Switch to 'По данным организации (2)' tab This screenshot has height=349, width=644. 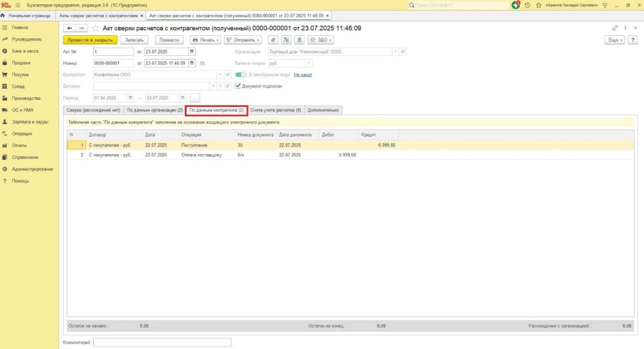[x=155, y=110]
